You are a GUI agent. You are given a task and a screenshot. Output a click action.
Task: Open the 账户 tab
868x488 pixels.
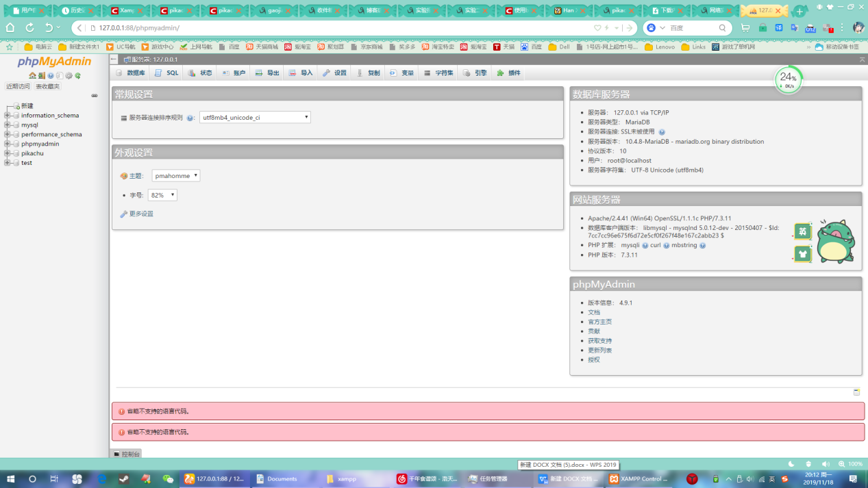point(234,73)
